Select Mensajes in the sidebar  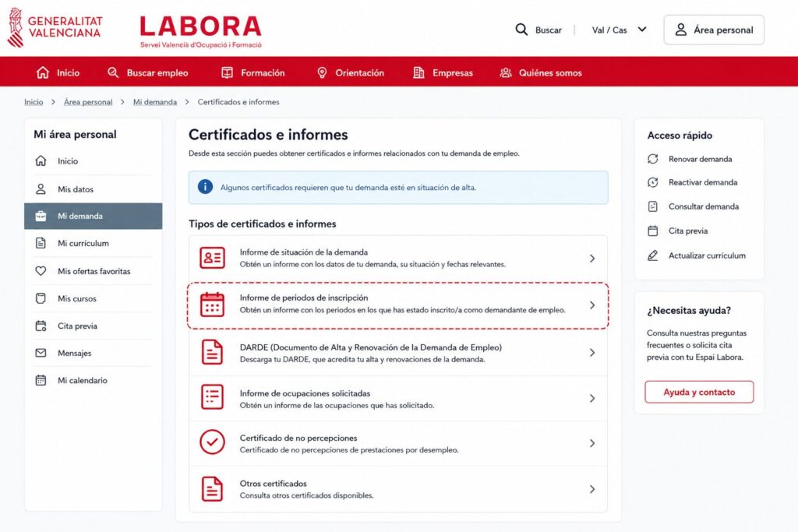coord(94,353)
